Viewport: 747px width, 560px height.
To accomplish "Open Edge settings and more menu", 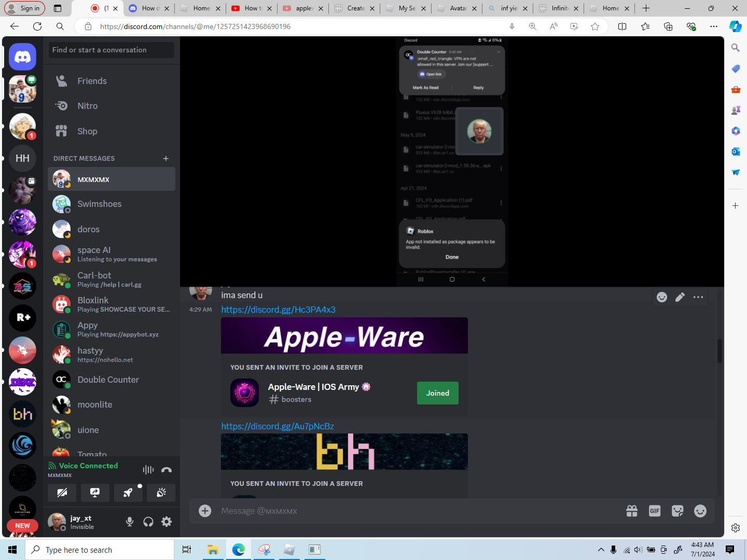I will (714, 26).
